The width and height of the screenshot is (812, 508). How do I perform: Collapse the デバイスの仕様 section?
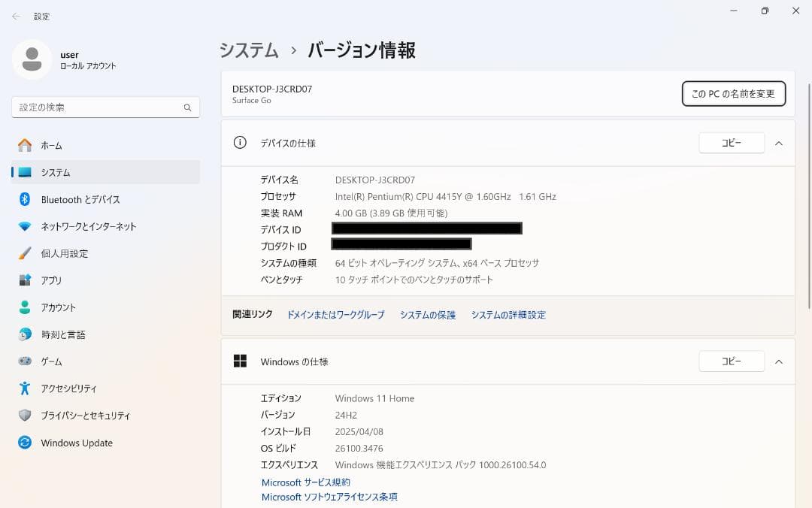click(x=779, y=143)
